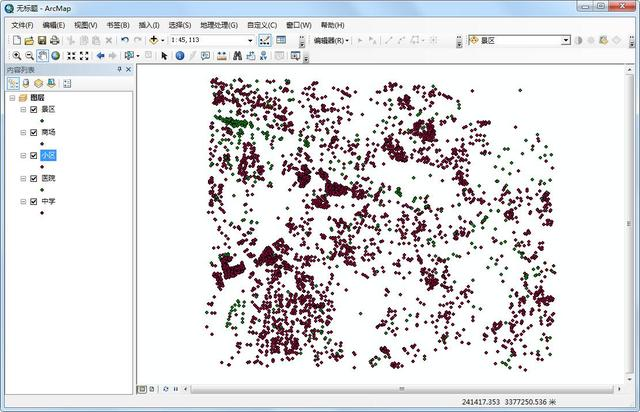Collapse the 医院 layer legend

(23, 178)
